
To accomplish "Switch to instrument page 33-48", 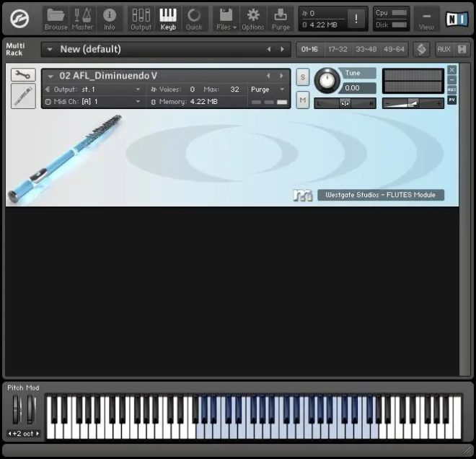I will pyautogui.click(x=366, y=49).
